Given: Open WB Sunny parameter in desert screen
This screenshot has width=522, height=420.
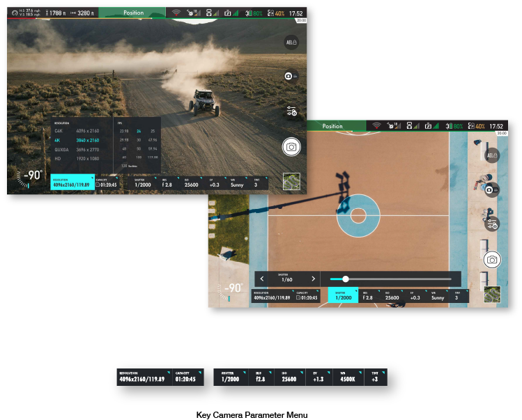Looking at the screenshot, I should [x=238, y=183].
